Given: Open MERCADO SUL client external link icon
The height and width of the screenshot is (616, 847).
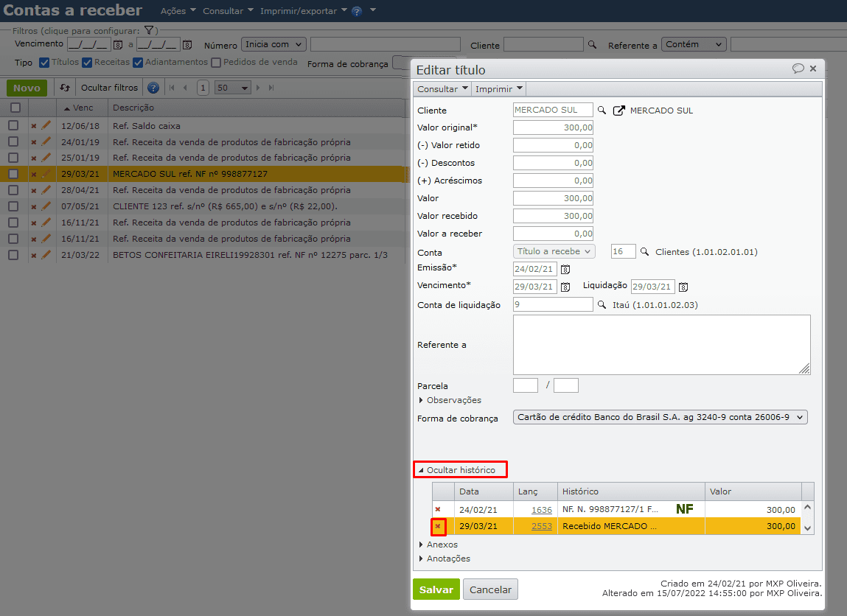Looking at the screenshot, I should 618,110.
